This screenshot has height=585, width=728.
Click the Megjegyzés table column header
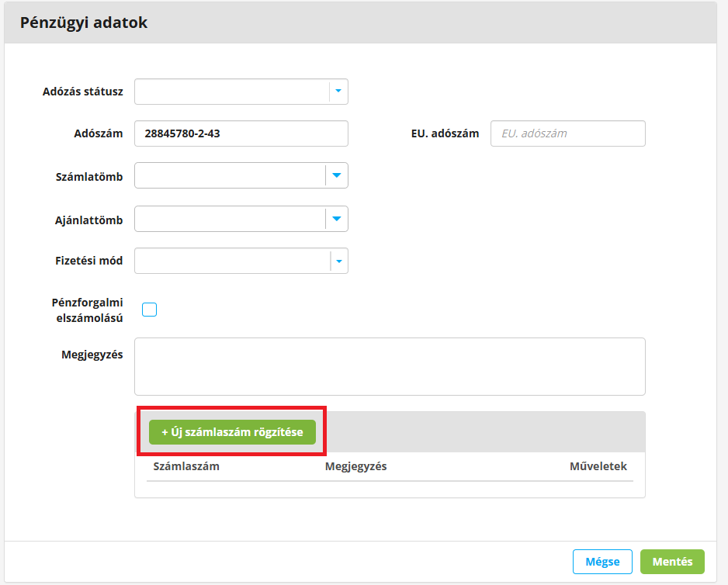[x=355, y=466]
